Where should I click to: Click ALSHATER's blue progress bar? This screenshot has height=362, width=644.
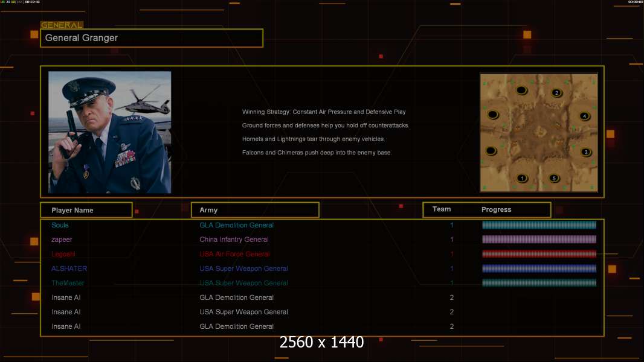click(x=539, y=268)
